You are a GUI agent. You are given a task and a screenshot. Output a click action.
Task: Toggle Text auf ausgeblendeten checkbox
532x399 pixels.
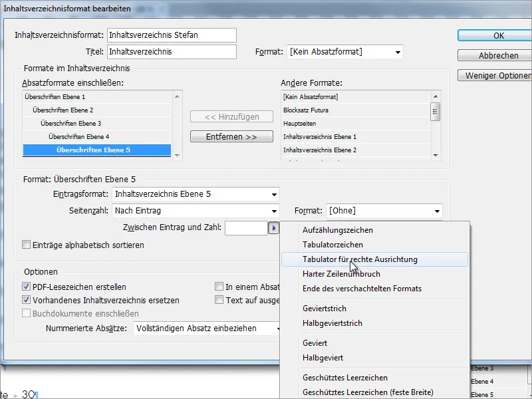click(x=219, y=300)
